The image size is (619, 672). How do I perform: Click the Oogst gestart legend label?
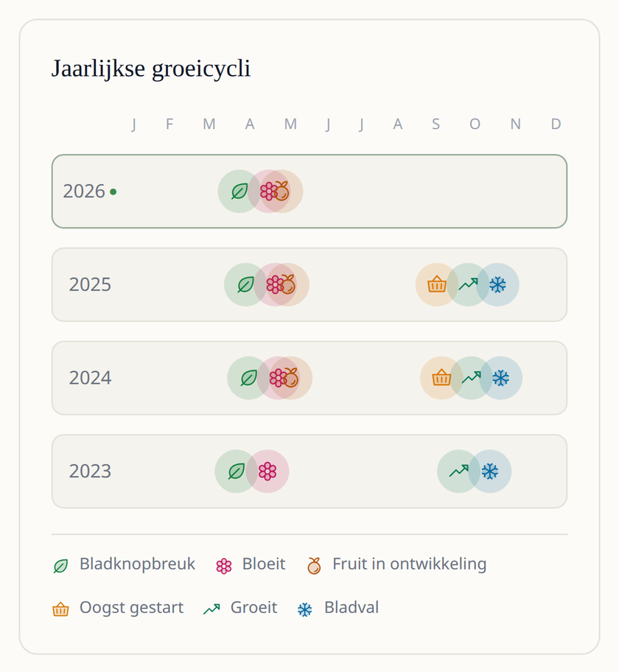pyautogui.click(x=131, y=608)
